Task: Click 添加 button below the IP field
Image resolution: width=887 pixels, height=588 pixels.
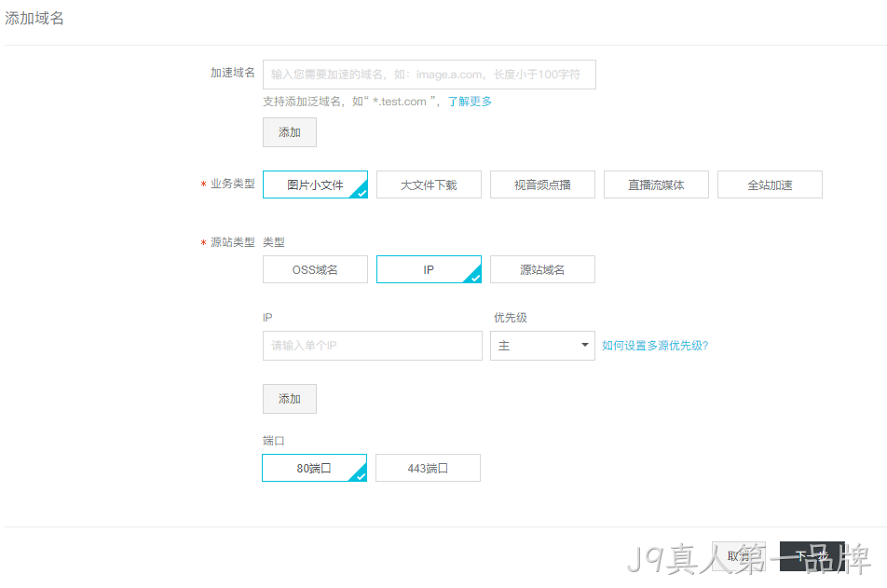Action: (290, 399)
